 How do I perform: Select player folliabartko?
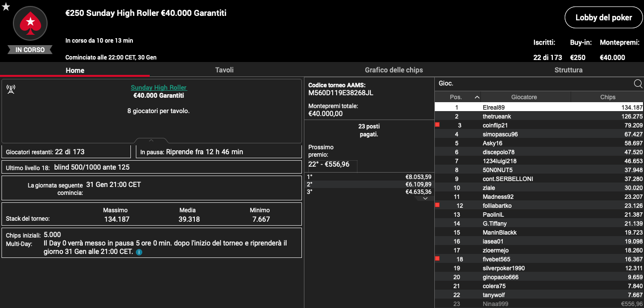click(x=539, y=205)
